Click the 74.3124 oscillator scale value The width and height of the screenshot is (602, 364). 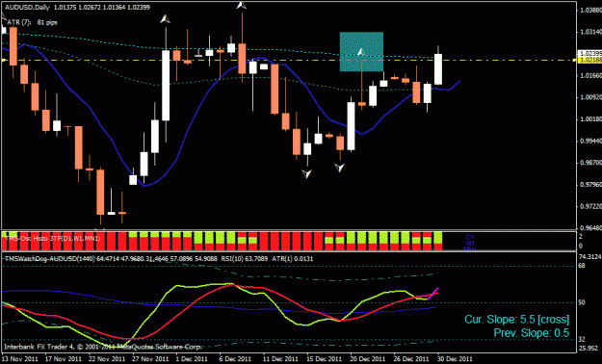pos(589,256)
